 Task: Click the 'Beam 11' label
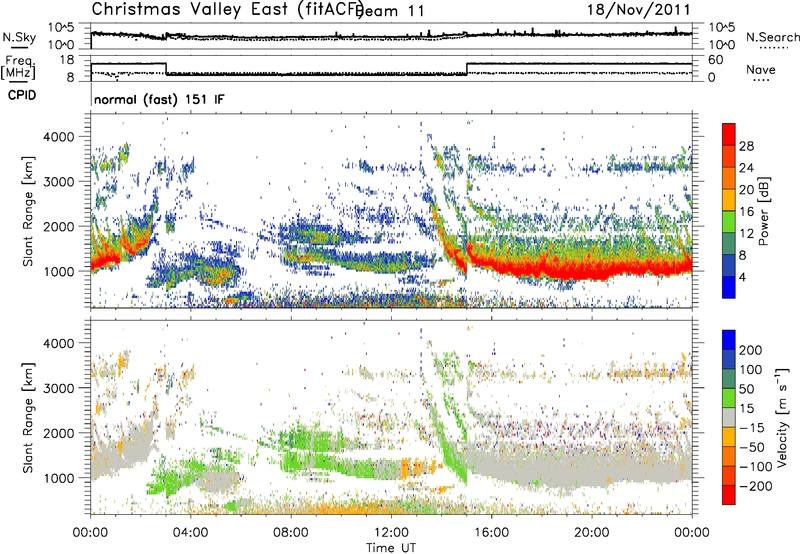point(391,11)
